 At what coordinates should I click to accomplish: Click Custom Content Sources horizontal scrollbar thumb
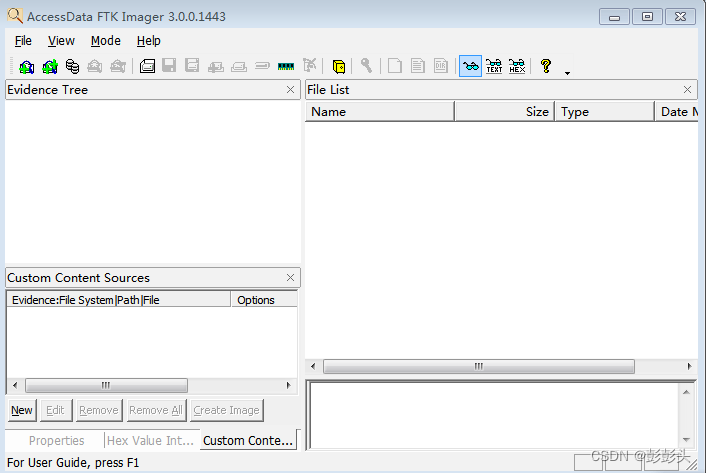(x=106, y=385)
